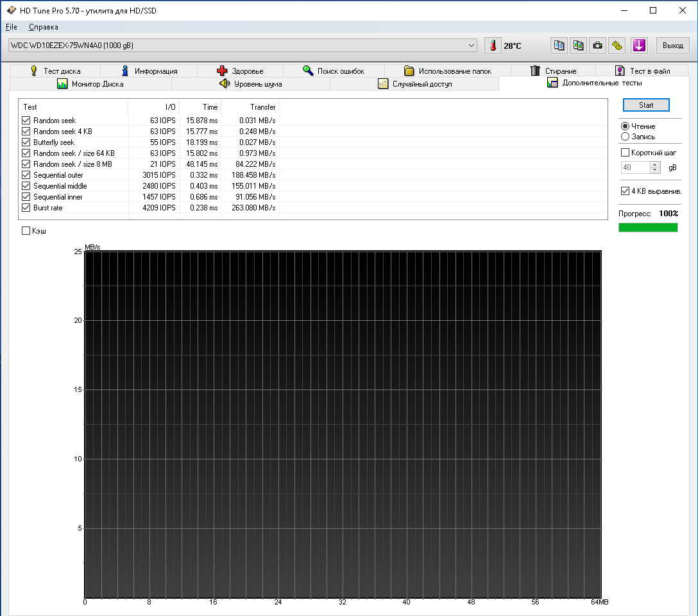Click the 40 gB input field
Viewport: 698px width, 616px height.
click(x=635, y=167)
